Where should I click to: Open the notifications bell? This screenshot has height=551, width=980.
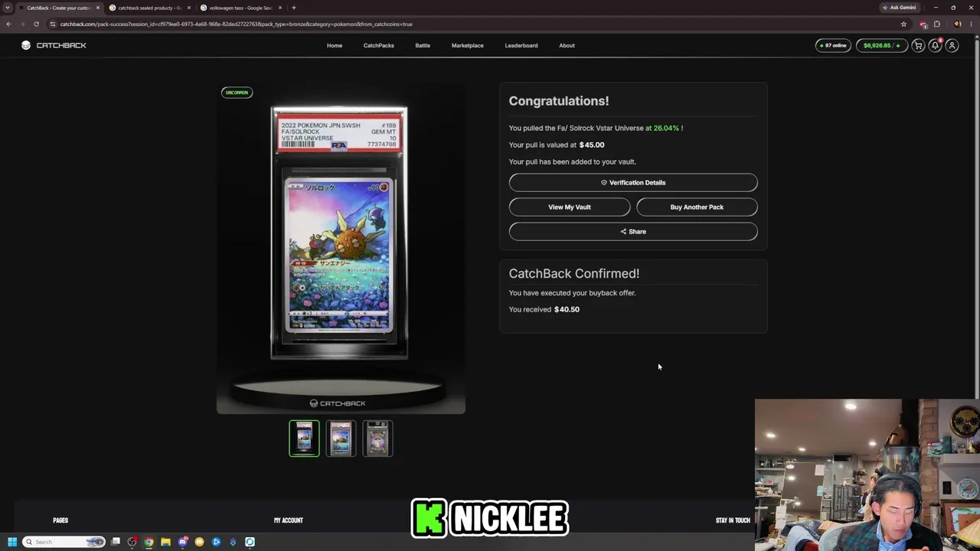tap(935, 45)
